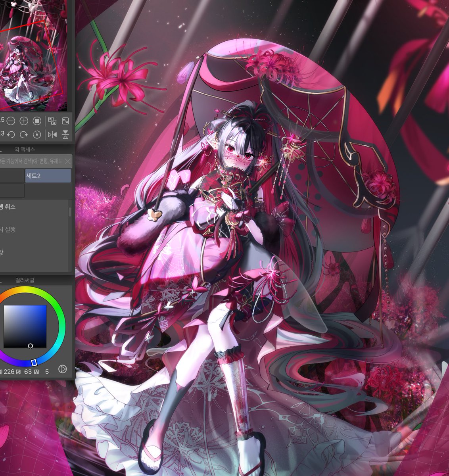This screenshot has height=476, width=449.
Task: Click the saturation-value square in color circle
Action: tap(25, 326)
